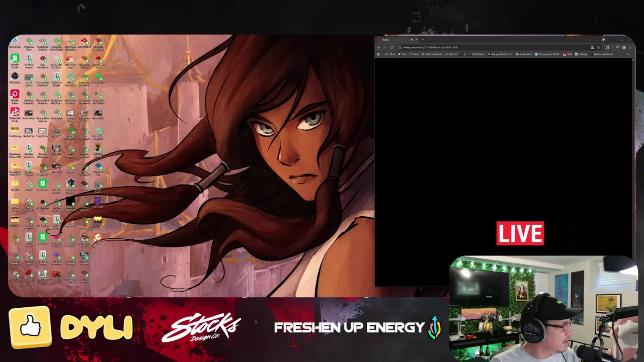This screenshot has height=362, width=644.
Task: Go forward in the browser
Action: click(x=385, y=47)
